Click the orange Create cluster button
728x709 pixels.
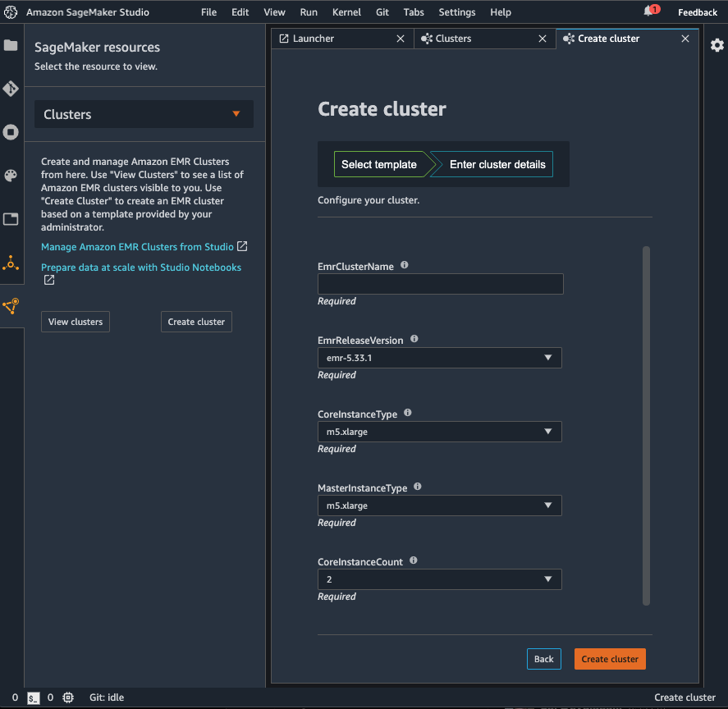point(610,659)
